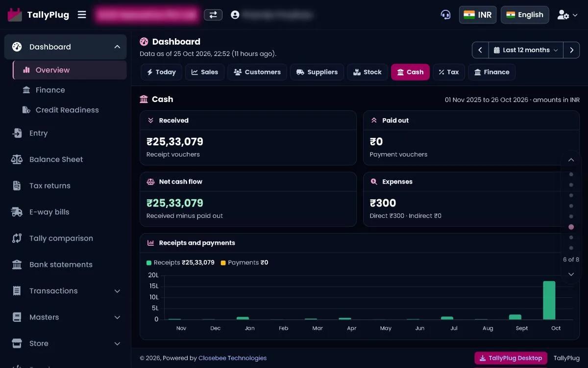Expand the Store sidebar section
Viewport: 588px width, 368px height.
(x=117, y=343)
